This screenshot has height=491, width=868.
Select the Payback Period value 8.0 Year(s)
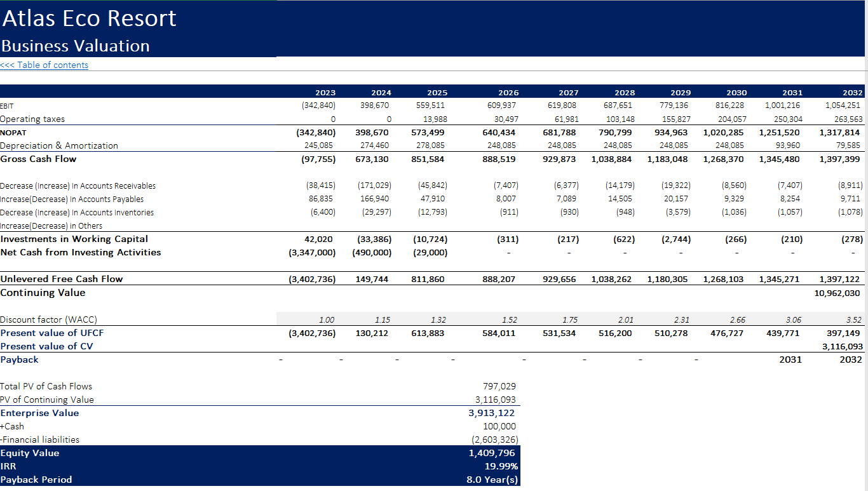pyautogui.click(x=492, y=480)
